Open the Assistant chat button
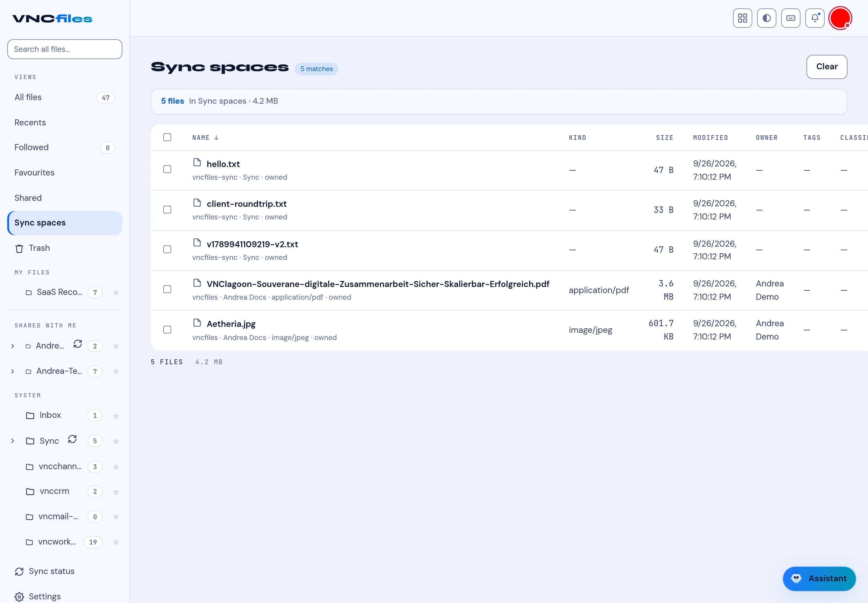The height and width of the screenshot is (603, 868). tap(819, 579)
